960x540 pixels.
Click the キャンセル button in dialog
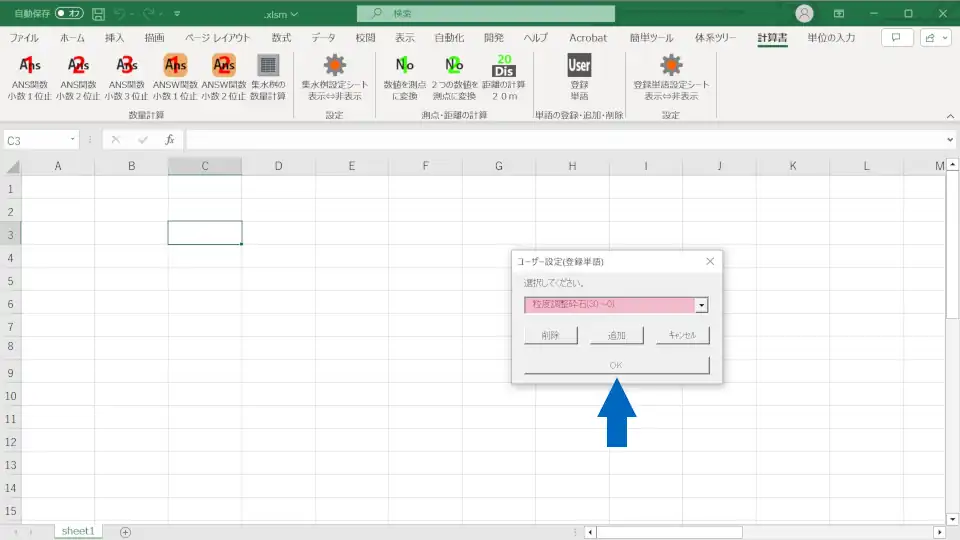[x=682, y=335]
